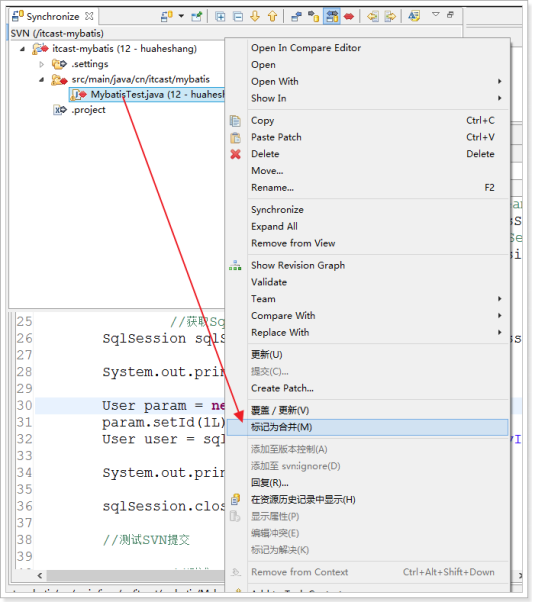Click the Paste Patch clipboard icon

[x=235, y=137]
